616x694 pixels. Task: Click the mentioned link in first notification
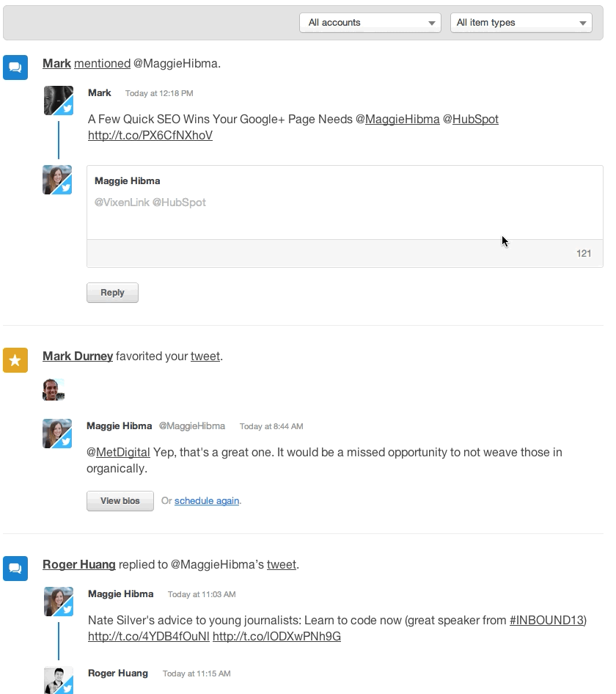(102, 64)
